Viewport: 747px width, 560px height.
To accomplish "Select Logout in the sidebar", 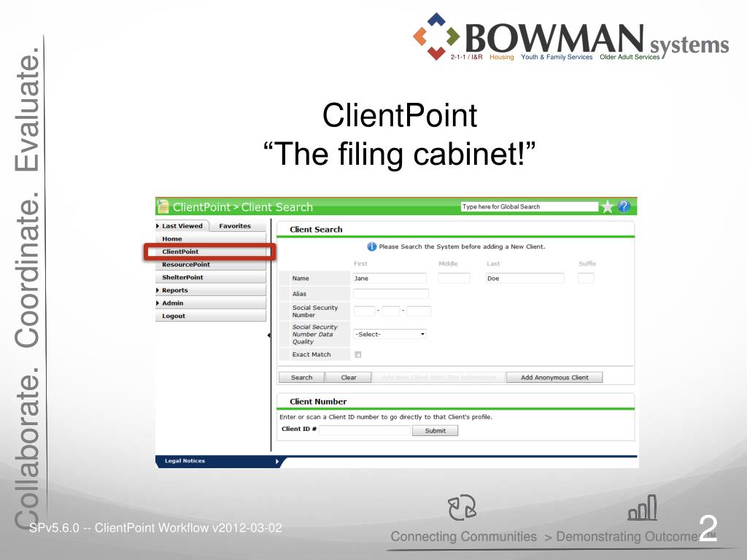I will (x=211, y=316).
